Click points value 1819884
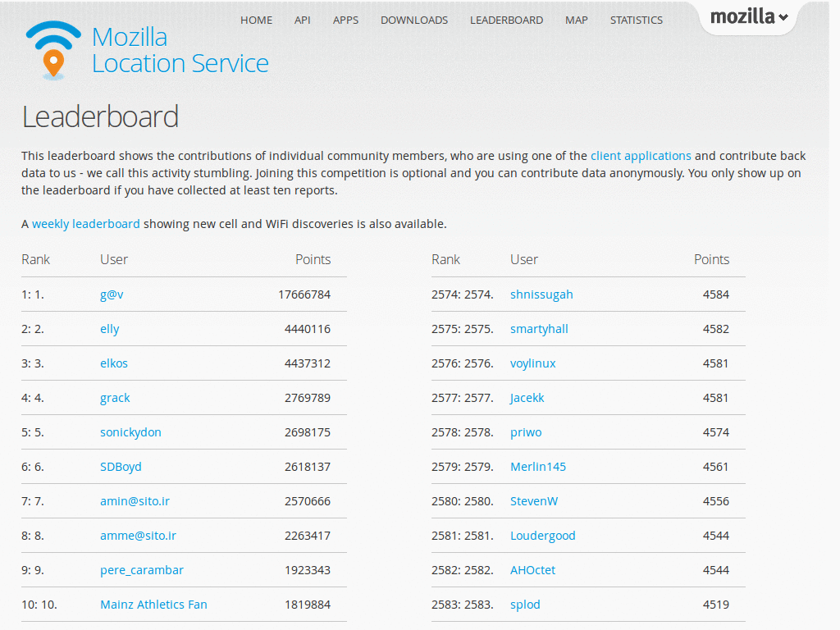 [x=308, y=605]
